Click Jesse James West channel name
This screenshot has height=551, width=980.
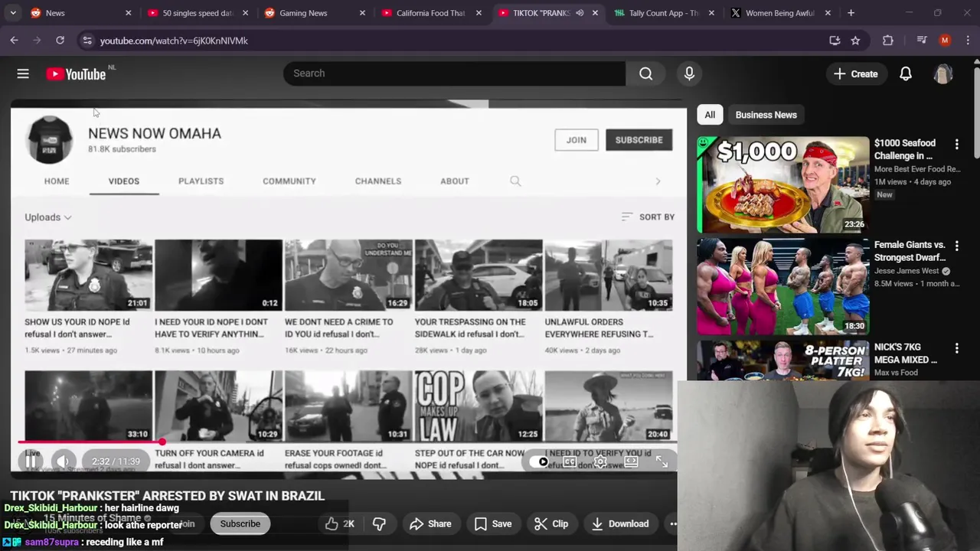click(906, 271)
